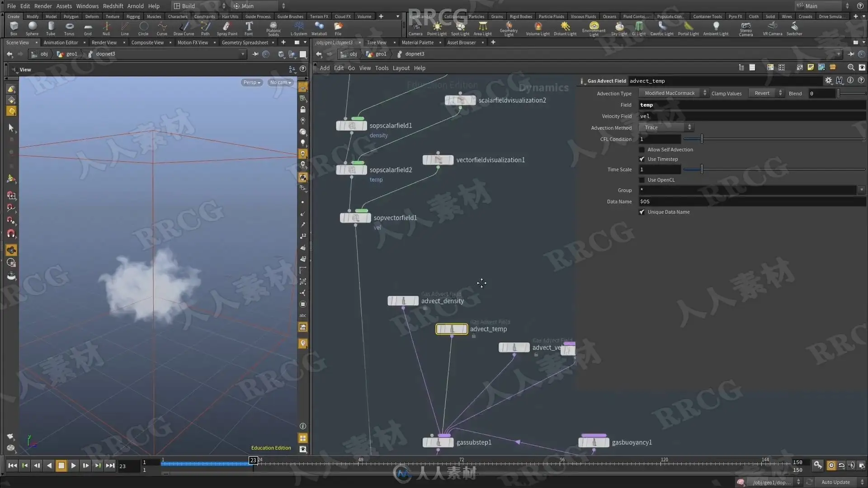Select the Box shelf tool

tap(14, 28)
